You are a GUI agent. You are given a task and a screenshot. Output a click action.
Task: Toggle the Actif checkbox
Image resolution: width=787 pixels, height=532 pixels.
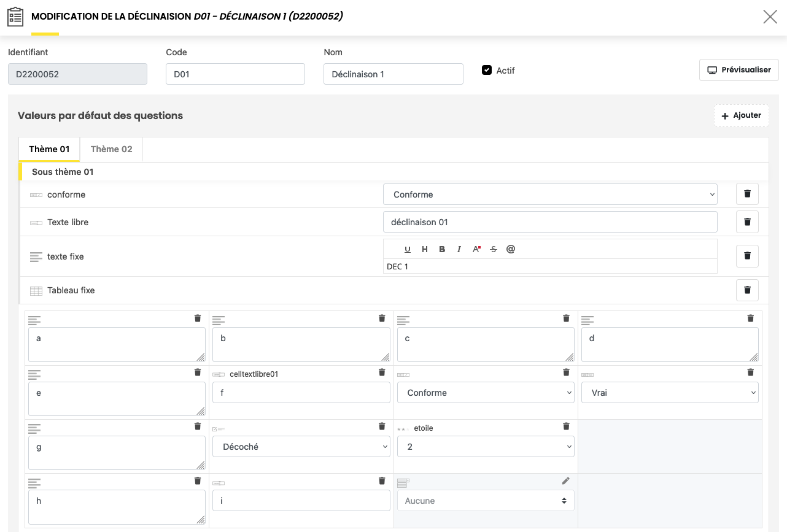click(x=487, y=71)
